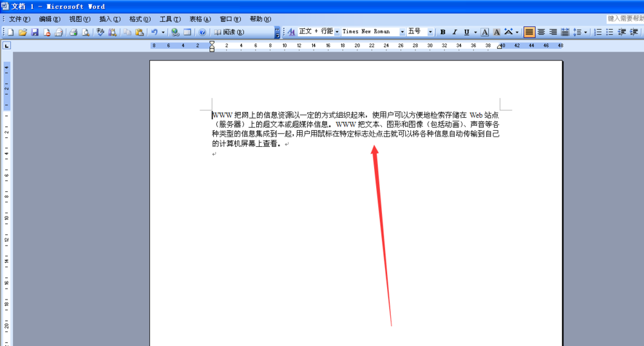Decrease the paragraph indent

point(622,32)
